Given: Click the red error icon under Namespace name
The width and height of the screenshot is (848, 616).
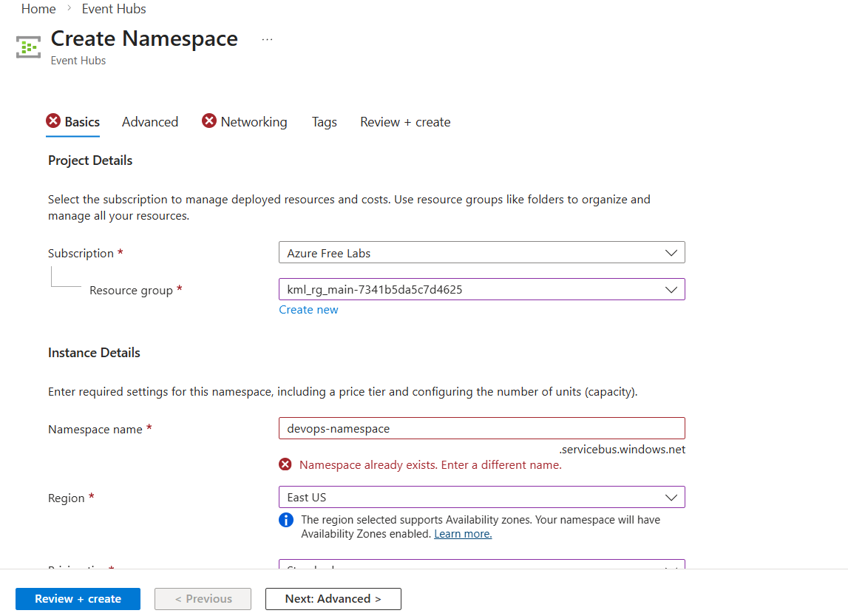Looking at the screenshot, I should (x=285, y=464).
